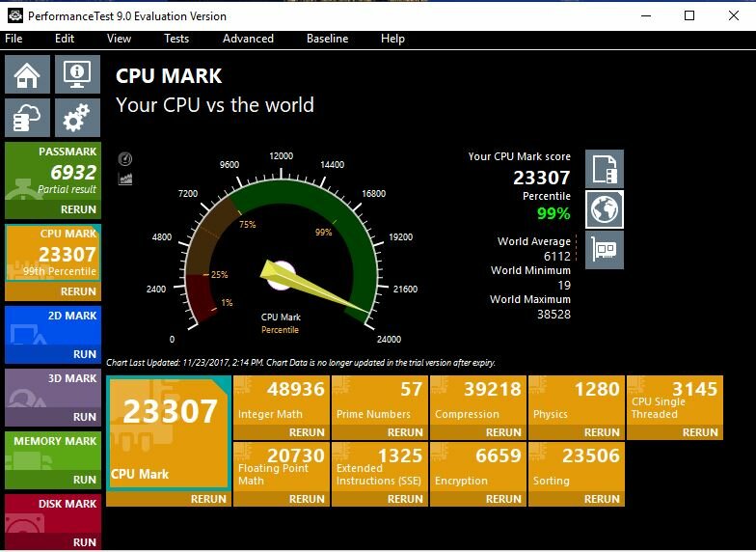756x552 pixels.
Task: Open the Tests menu
Action: (176, 39)
